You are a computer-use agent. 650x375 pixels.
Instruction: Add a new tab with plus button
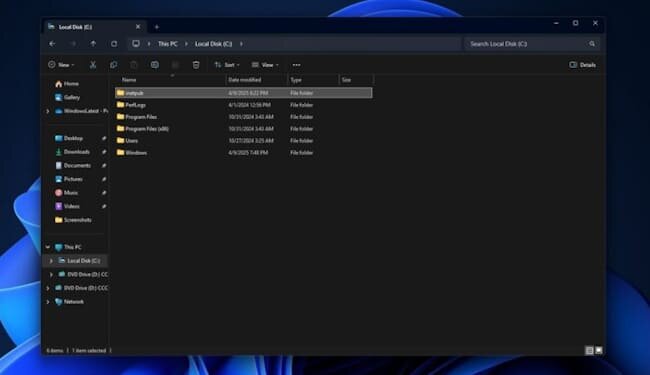pyautogui.click(x=157, y=27)
